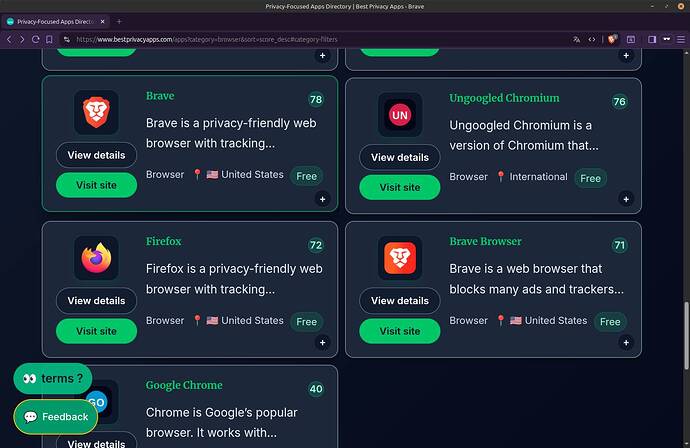Click the Free tag on Brave Browser card
Screen dimensions: 690x448
tap(610, 322)
